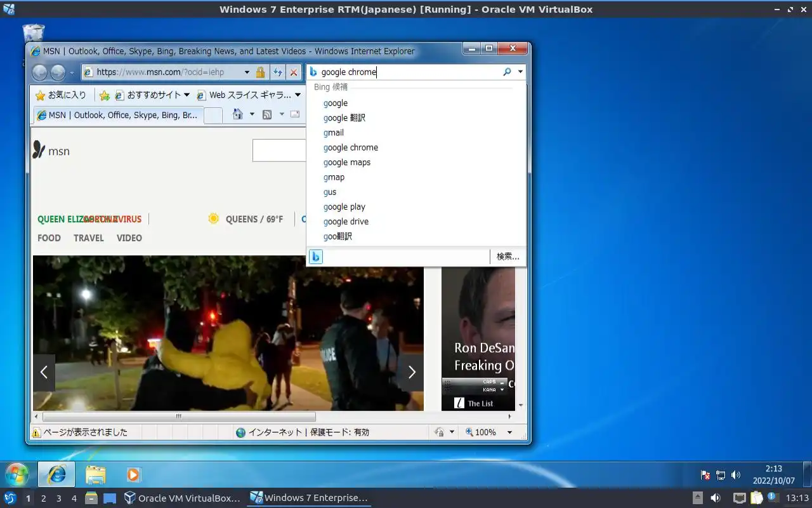
Task: Click the URL address field
Action: [168, 72]
